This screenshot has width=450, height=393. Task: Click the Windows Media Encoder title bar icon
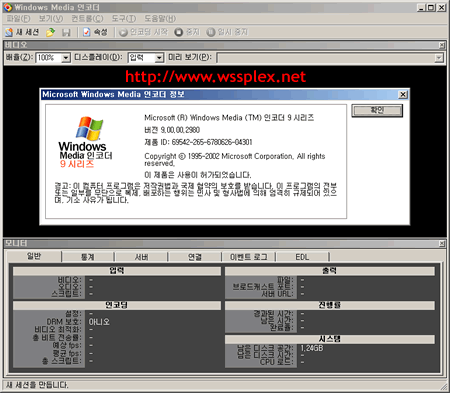(8, 7)
